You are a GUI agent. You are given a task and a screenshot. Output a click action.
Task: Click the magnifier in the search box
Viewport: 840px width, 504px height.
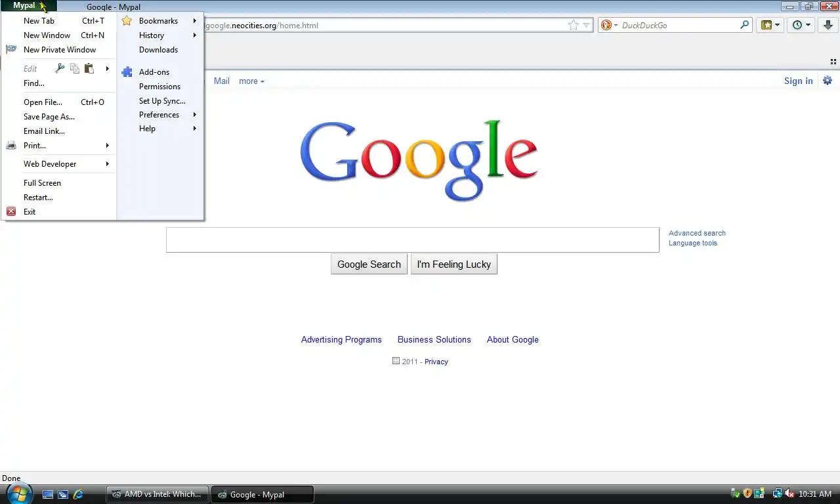coord(745,25)
